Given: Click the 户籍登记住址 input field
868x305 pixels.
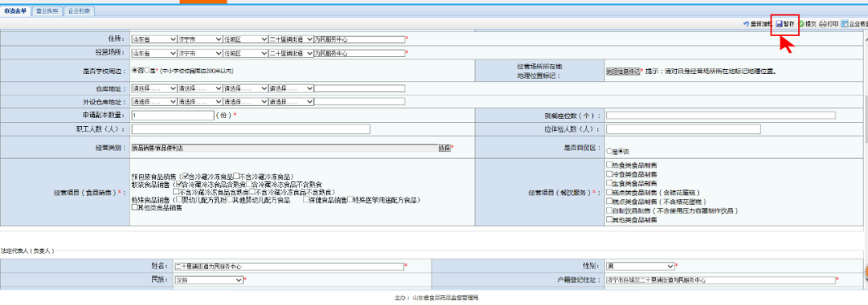Looking at the screenshot, I should 721,280.
